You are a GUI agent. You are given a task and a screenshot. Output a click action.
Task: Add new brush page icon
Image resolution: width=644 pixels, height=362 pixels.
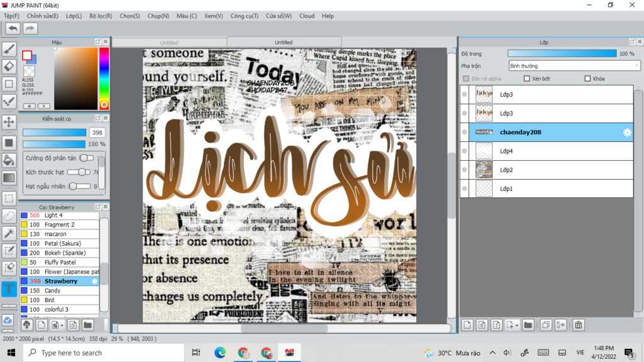point(42,325)
